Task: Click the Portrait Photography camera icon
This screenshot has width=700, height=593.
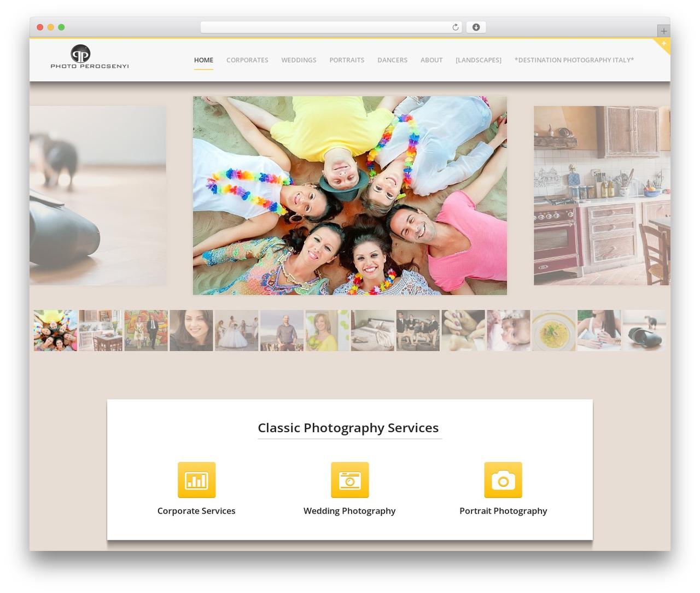Action: [503, 480]
